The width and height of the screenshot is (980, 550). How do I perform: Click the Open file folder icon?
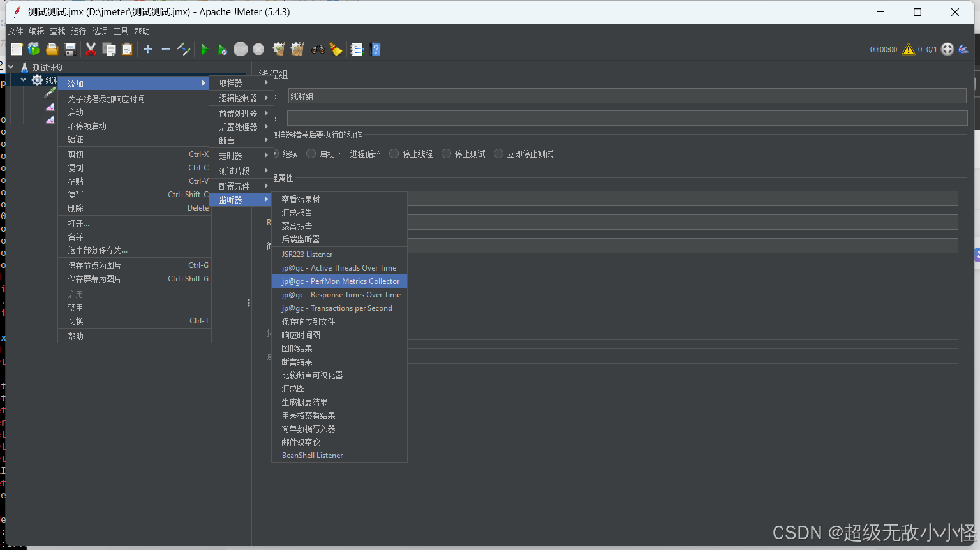click(52, 49)
